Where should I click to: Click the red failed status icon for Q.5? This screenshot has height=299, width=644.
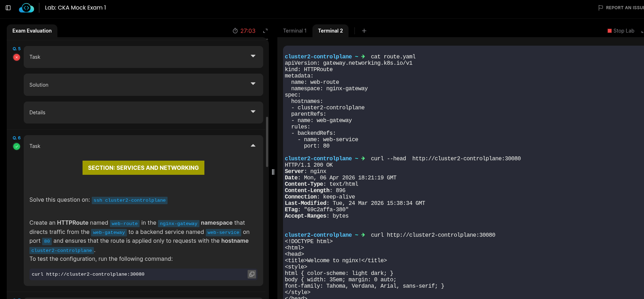click(x=17, y=57)
